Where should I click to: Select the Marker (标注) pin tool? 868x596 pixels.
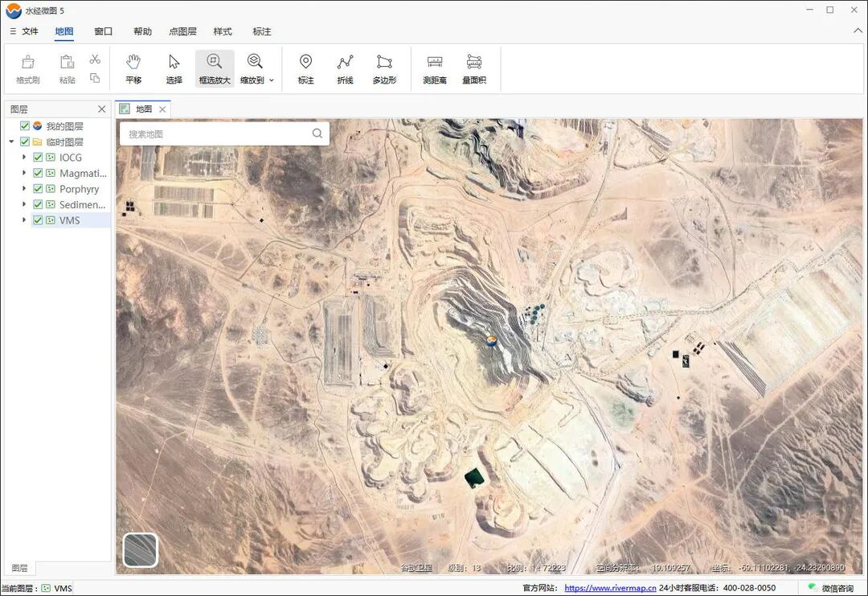point(305,68)
